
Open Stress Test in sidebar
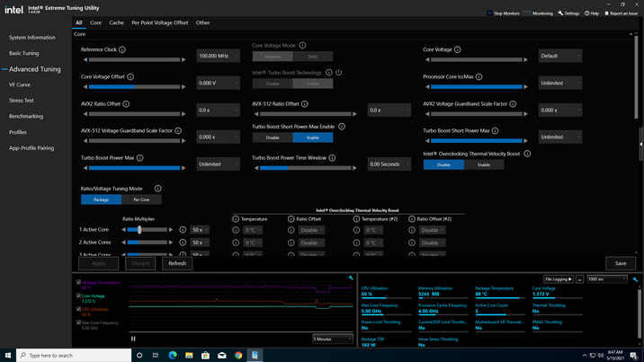click(22, 101)
